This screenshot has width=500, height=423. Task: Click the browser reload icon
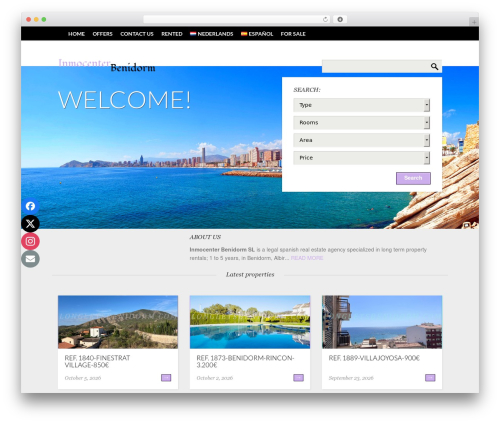[325, 19]
